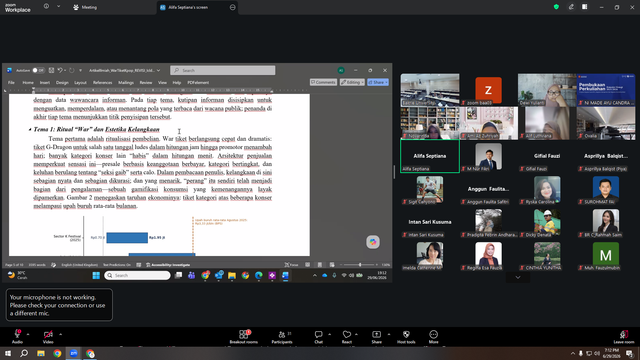Select M Nur Fikri video tile
This screenshot has height=360, width=640.
[489, 156]
